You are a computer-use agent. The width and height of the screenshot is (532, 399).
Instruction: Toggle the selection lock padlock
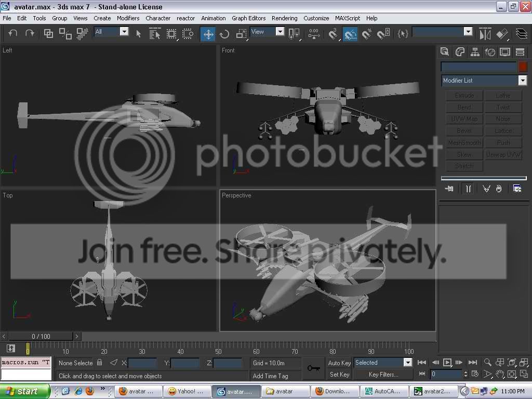[x=99, y=362]
